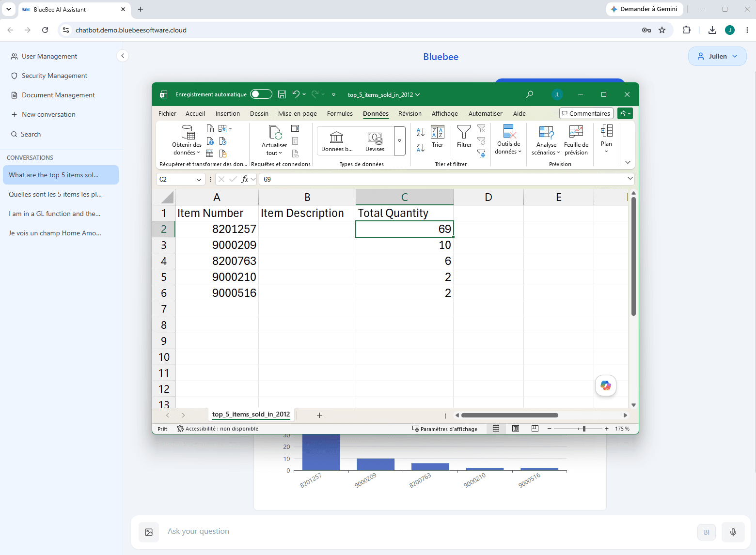Select the Données boursières data type
Image resolution: width=756 pixels, height=555 pixels.
tap(337, 141)
